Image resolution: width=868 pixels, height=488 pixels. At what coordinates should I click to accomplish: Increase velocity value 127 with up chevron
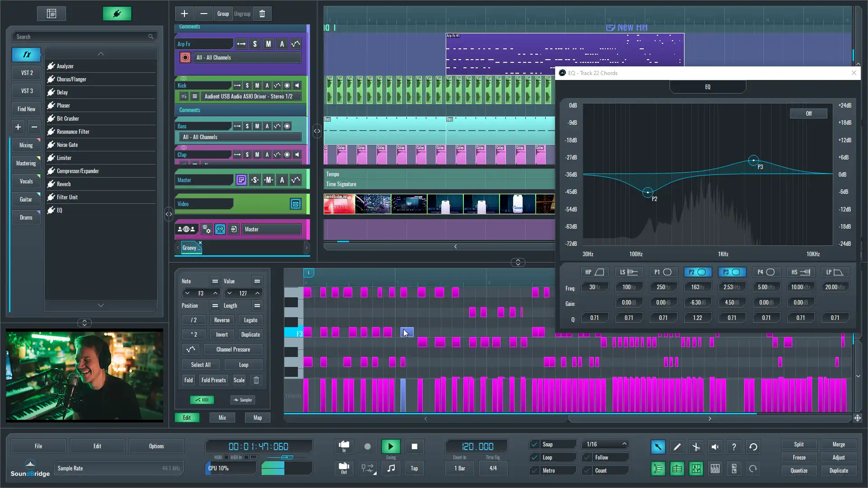point(257,293)
